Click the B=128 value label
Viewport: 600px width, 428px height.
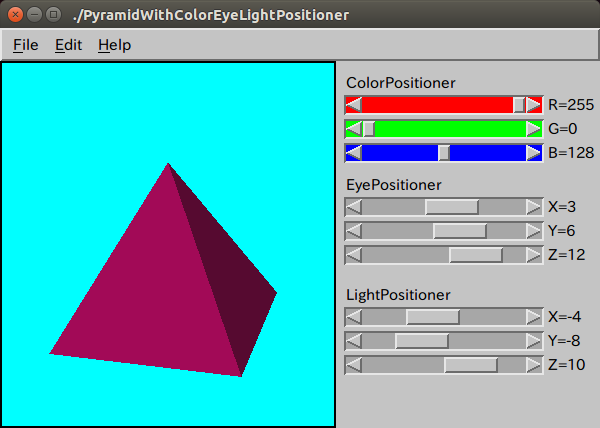[571, 153]
